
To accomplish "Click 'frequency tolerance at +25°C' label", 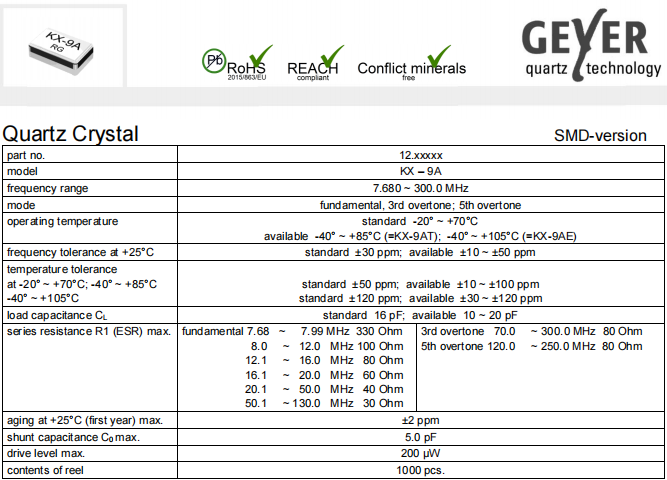I will click(80, 252).
